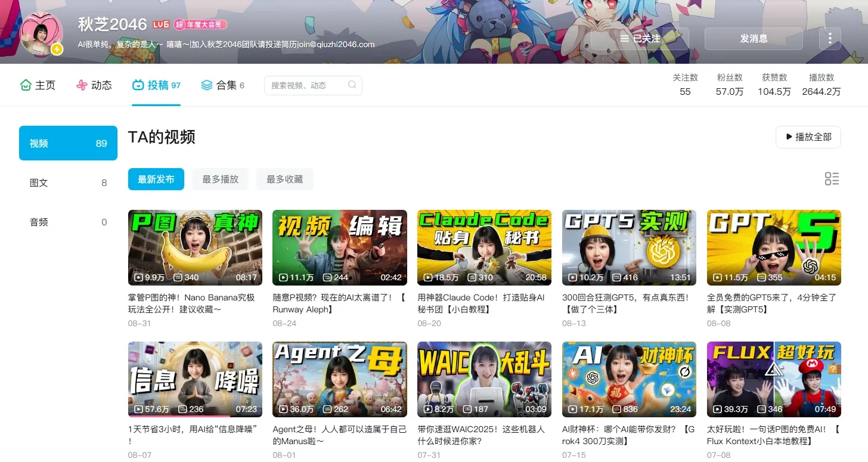
Task: Select 图文 category in sidebar
Action: (x=68, y=182)
